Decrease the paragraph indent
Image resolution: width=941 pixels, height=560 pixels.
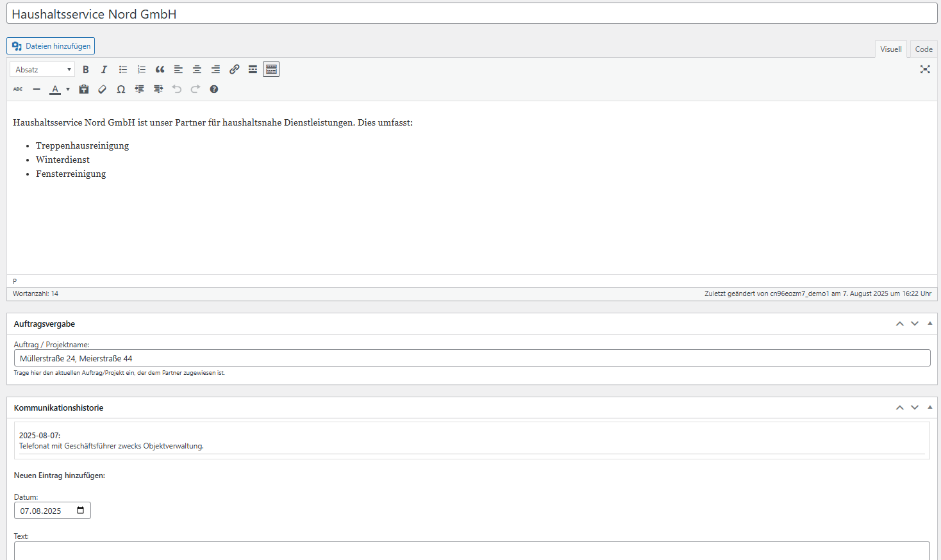pyautogui.click(x=139, y=89)
